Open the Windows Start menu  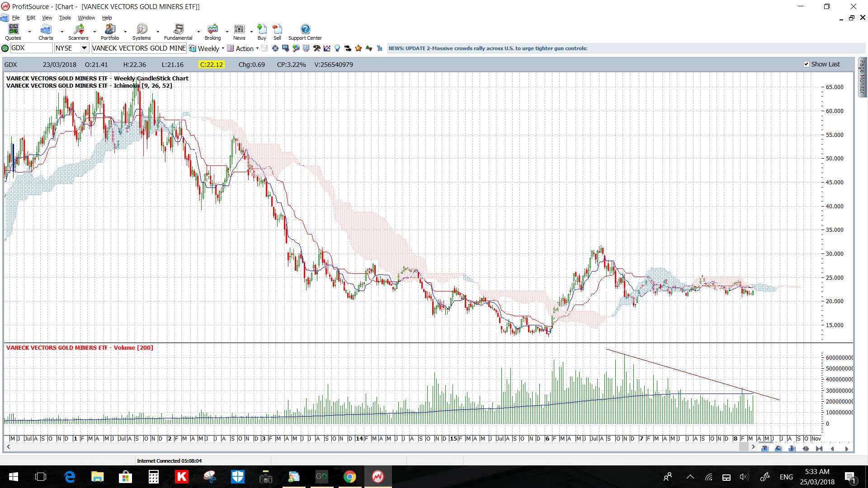(14, 477)
